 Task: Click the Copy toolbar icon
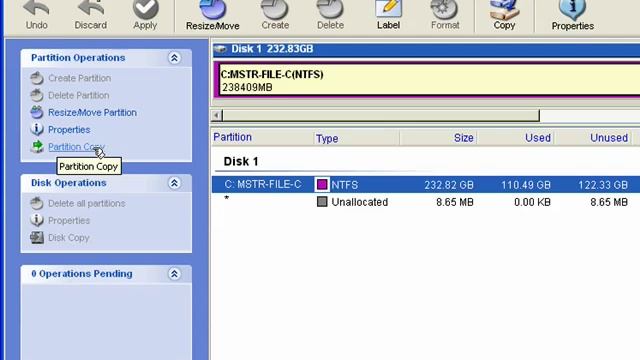[x=504, y=10]
